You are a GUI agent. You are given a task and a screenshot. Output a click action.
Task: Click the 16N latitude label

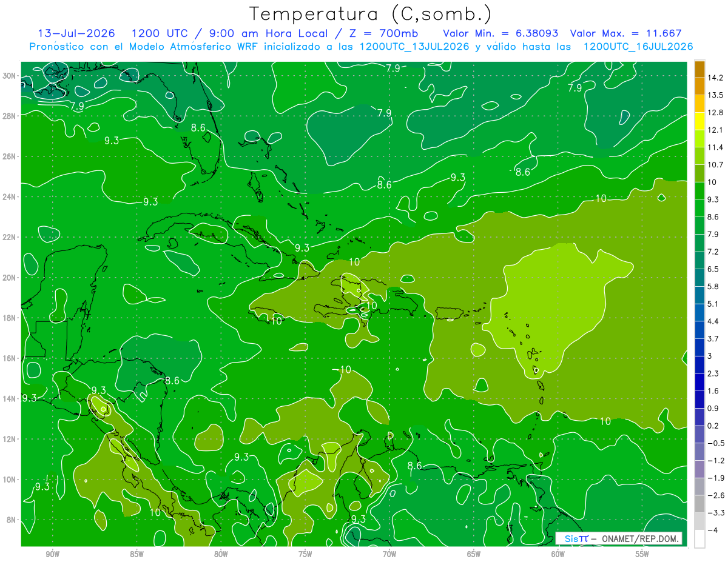click(9, 358)
